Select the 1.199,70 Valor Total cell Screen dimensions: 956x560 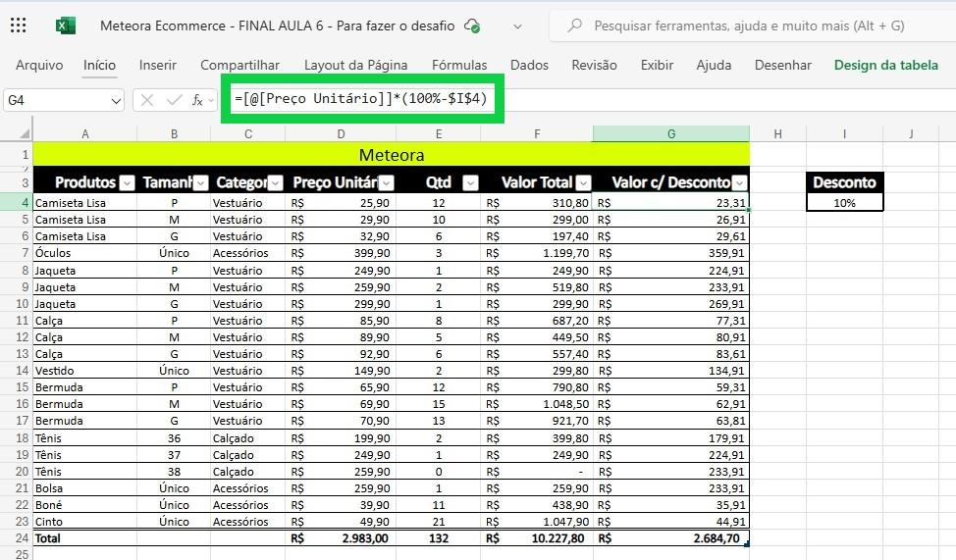point(537,253)
